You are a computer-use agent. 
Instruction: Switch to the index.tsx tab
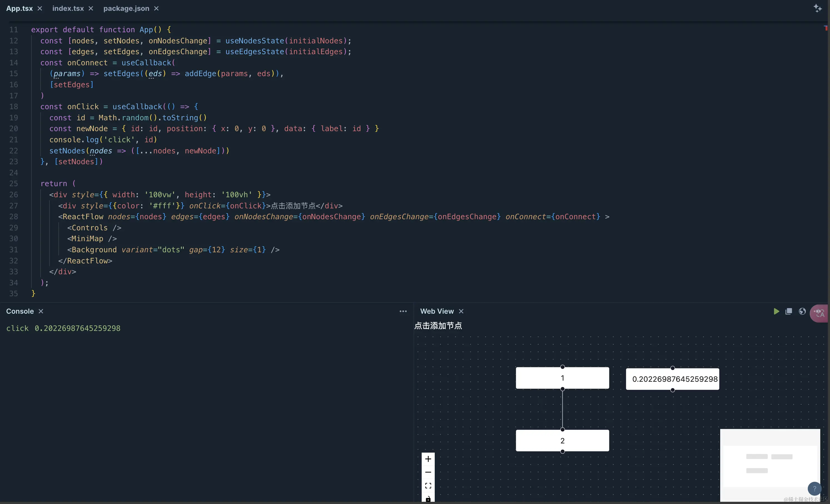pyautogui.click(x=68, y=8)
